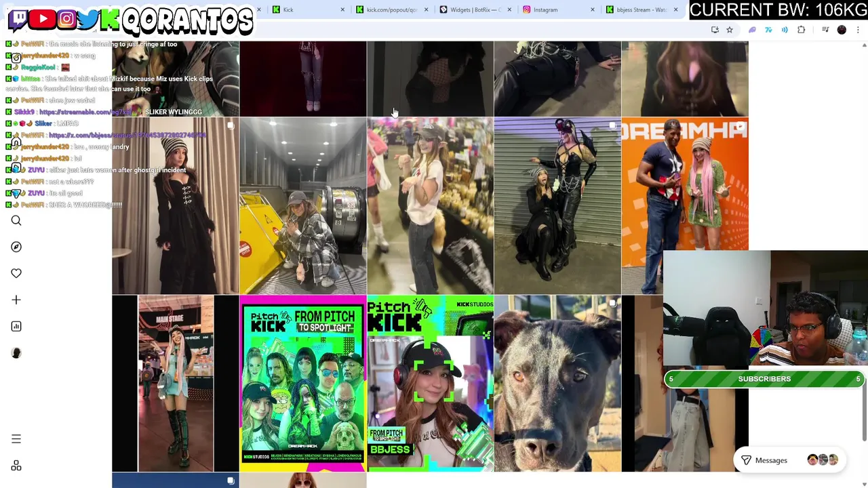
Task: Close the bbjess Stream tab
Action: pyautogui.click(x=676, y=9)
